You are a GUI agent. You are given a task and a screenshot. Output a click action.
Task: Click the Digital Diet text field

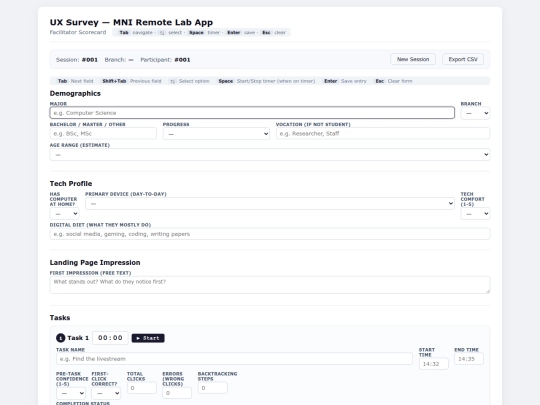pyautogui.click(x=270, y=234)
